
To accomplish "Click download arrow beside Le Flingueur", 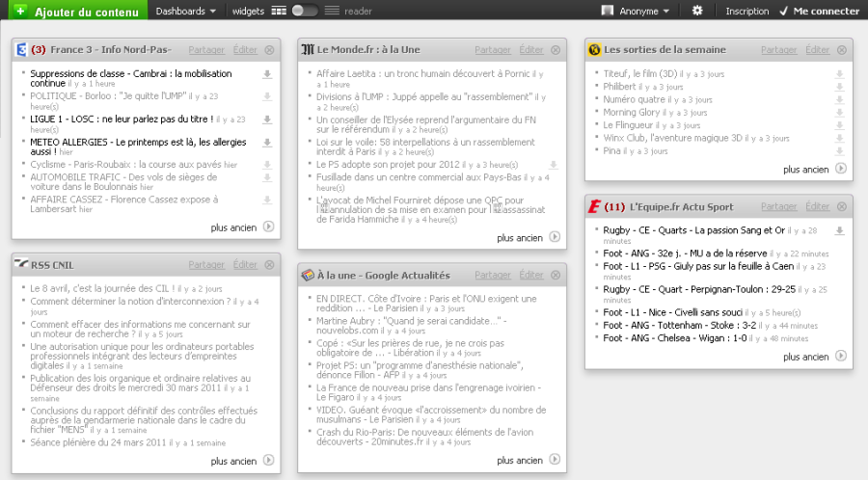I will (x=840, y=125).
